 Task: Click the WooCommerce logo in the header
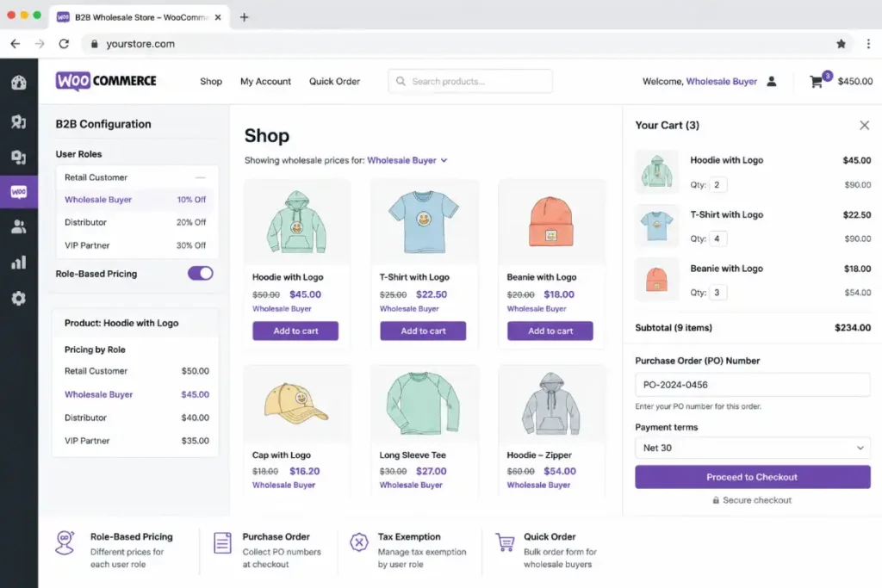click(106, 81)
